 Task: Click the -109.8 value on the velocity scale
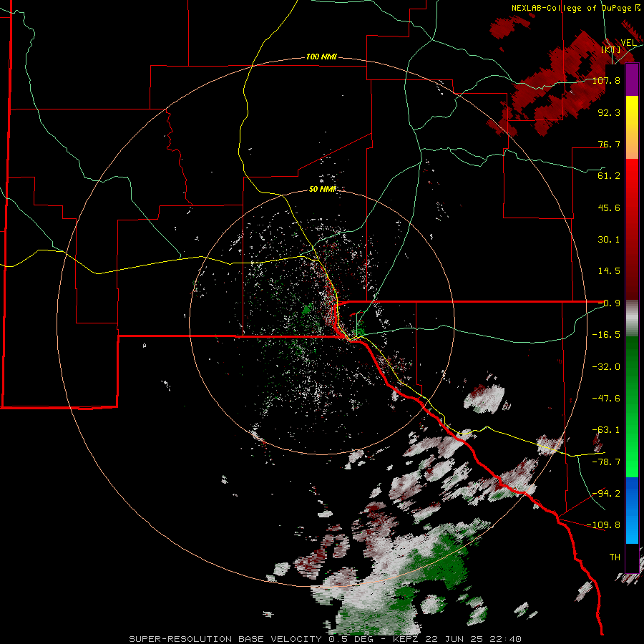point(603,525)
